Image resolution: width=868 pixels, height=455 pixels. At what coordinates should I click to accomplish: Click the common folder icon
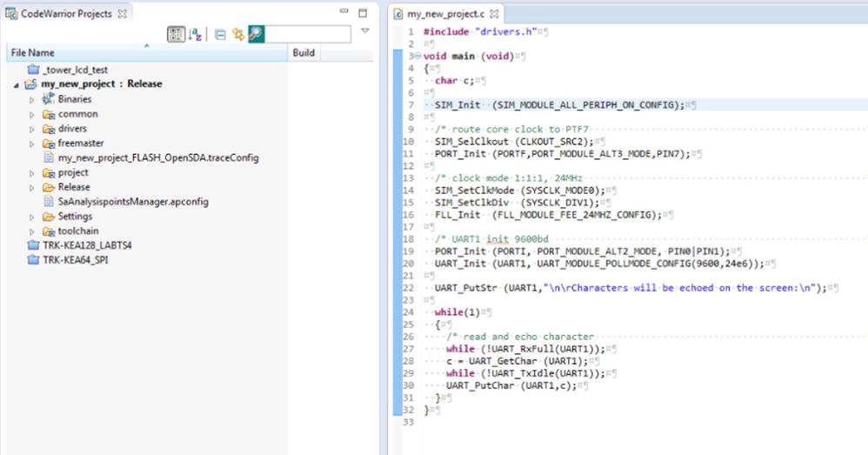pos(49,114)
